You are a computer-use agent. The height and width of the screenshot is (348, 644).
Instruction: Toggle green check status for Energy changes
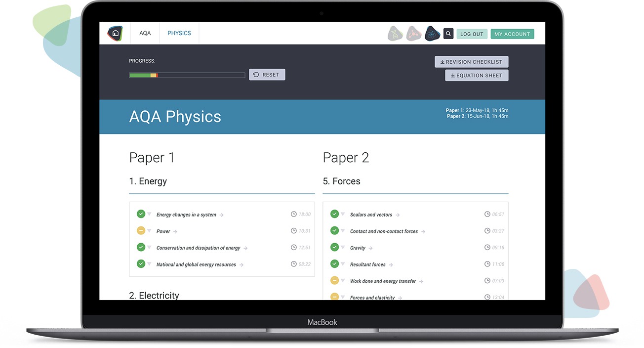tap(141, 214)
